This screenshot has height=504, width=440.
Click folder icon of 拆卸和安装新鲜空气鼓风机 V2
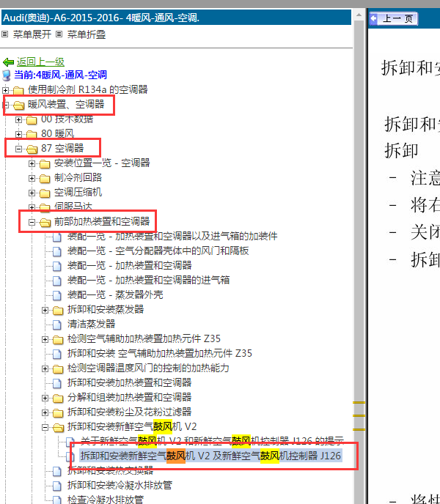point(58,428)
